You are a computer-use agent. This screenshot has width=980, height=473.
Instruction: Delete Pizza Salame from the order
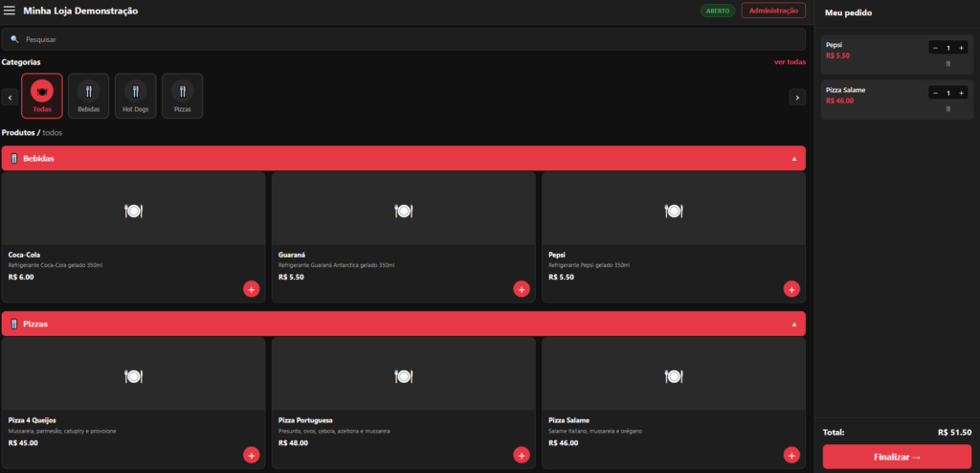click(947, 109)
